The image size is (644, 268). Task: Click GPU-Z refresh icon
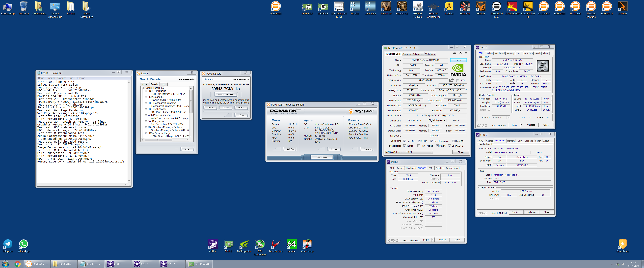[x=460, y=53]
